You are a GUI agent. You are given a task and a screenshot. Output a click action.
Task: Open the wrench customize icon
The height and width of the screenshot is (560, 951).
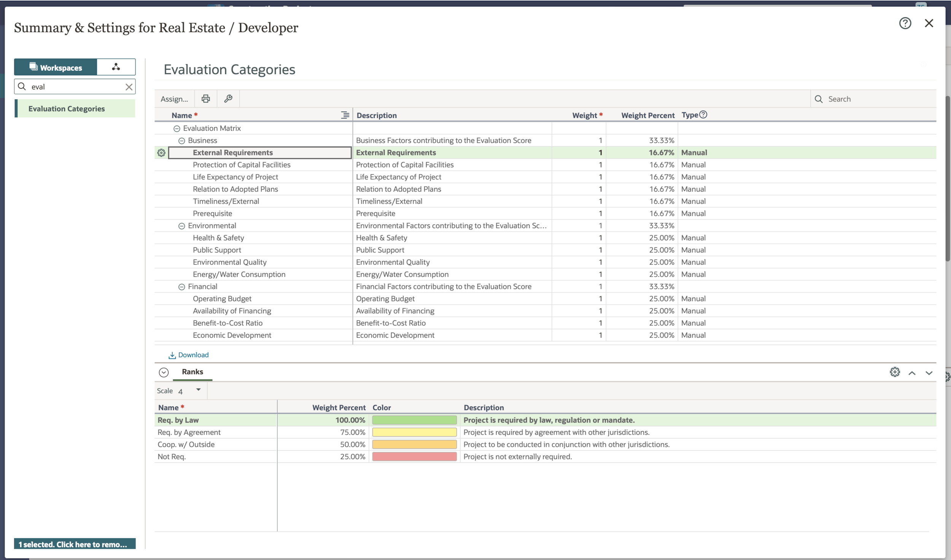(228, 99)
